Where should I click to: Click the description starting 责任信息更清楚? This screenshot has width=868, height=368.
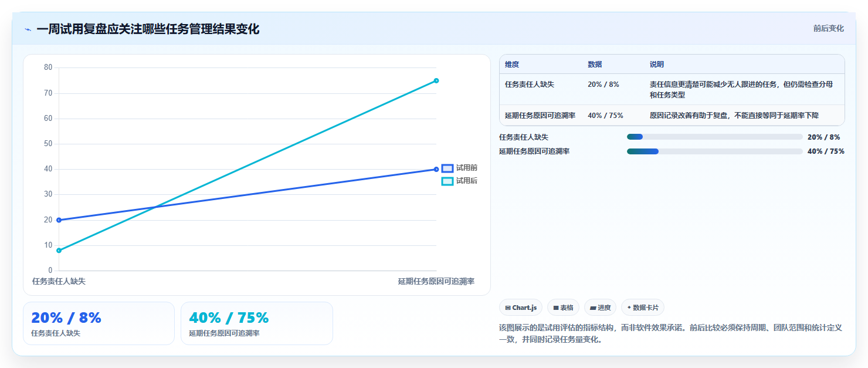pyautogui.click(x=741, y=90)
